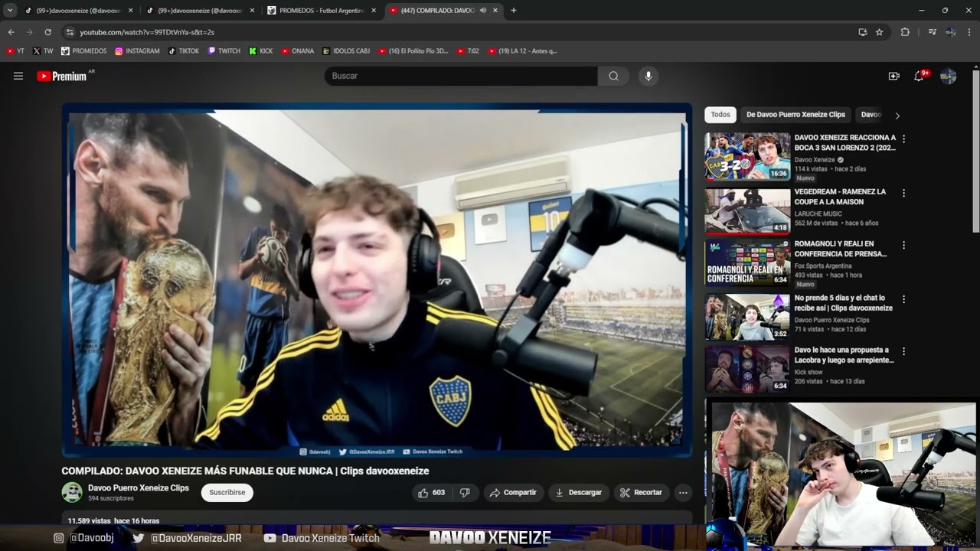The height and width of the screenshot is (551, 980).
Task: Open the INSTAGRAM bookmark
Action: [137, 51]
